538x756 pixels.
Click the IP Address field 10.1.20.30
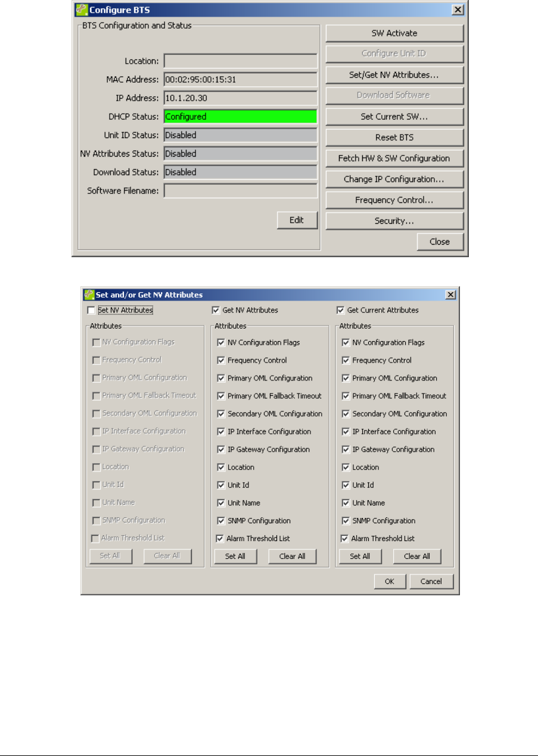point(241,98)
